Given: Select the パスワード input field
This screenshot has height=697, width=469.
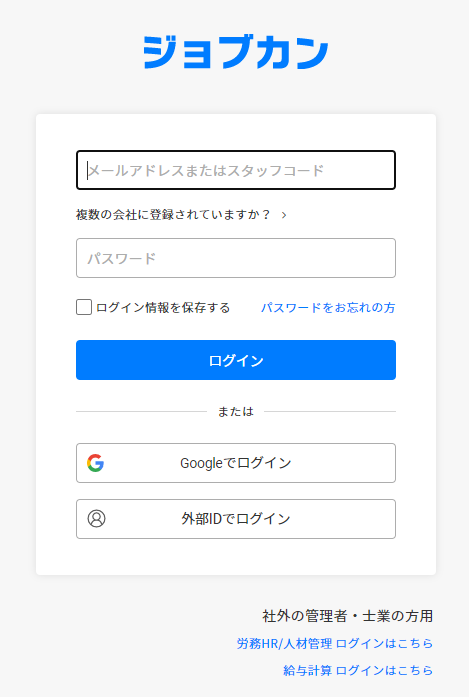Looking at the screenshot, I should coord(236,258).
